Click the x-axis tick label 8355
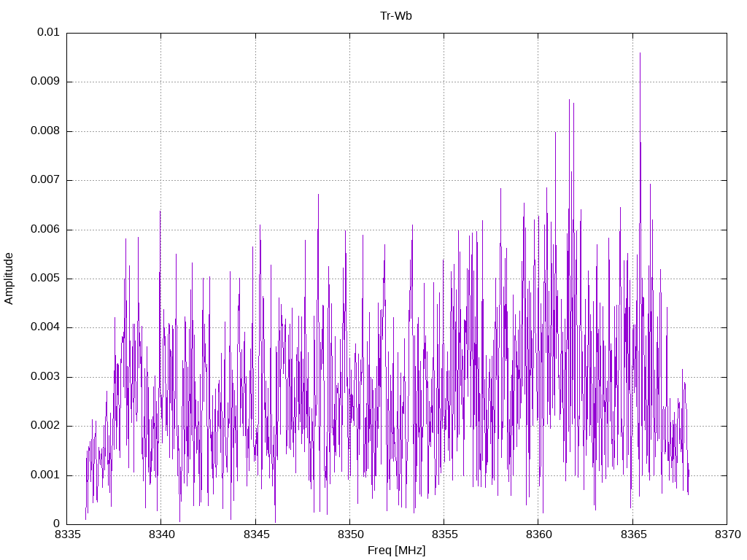The height and width of the screenshot is (560, 747). click(x=444, y=534)
